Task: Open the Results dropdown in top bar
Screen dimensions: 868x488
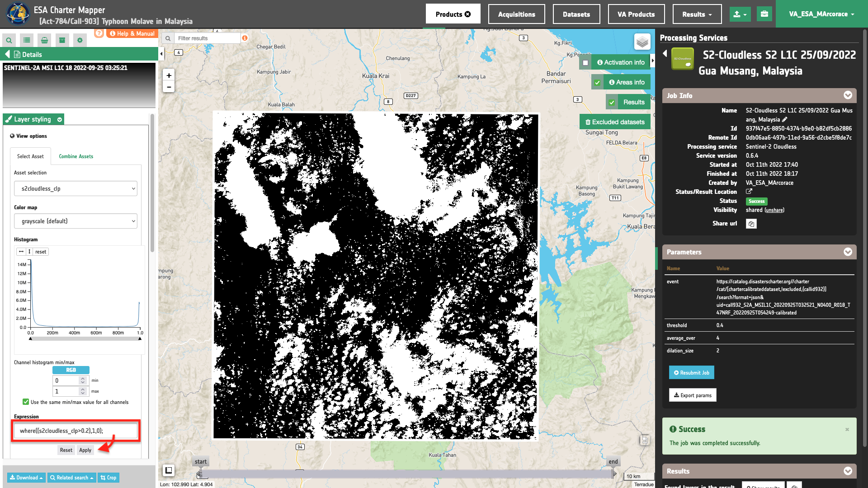Action: click(x=697, y=14)
